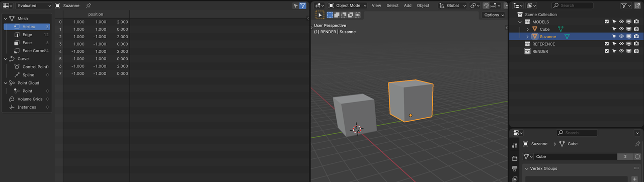The width and height of the screenshot is (644, 182).
Task: Choose Set new selection mode icon
Action: [x=330, y=15]
